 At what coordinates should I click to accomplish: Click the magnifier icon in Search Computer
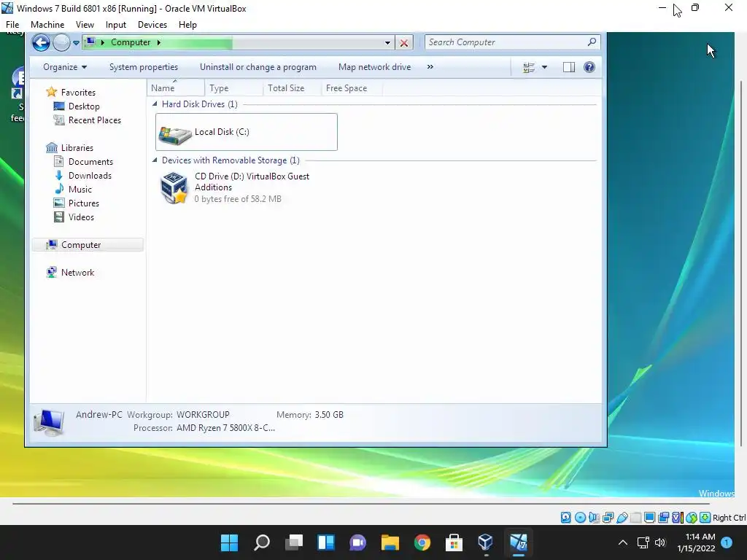coord(592,42)
